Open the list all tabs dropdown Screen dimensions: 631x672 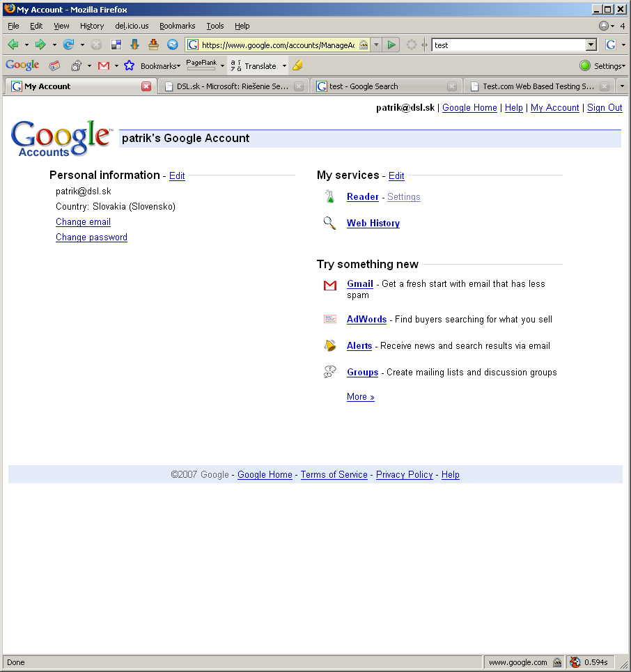point(622,86)
